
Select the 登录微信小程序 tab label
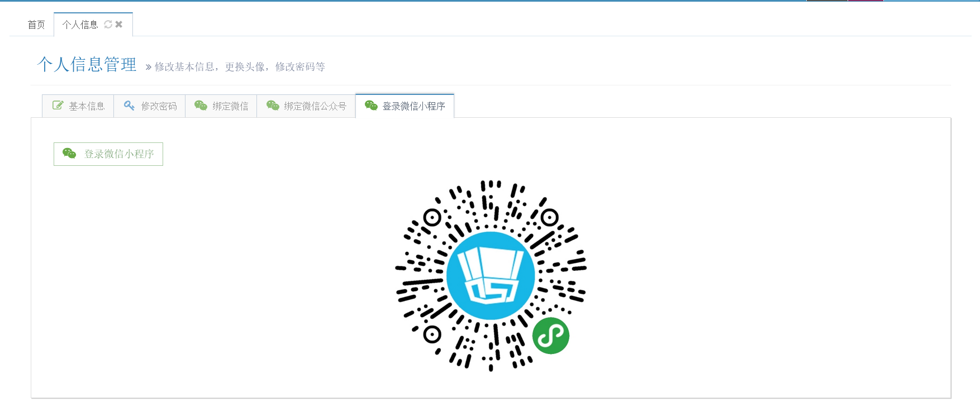pyautogui.click(x=413, y=106)
